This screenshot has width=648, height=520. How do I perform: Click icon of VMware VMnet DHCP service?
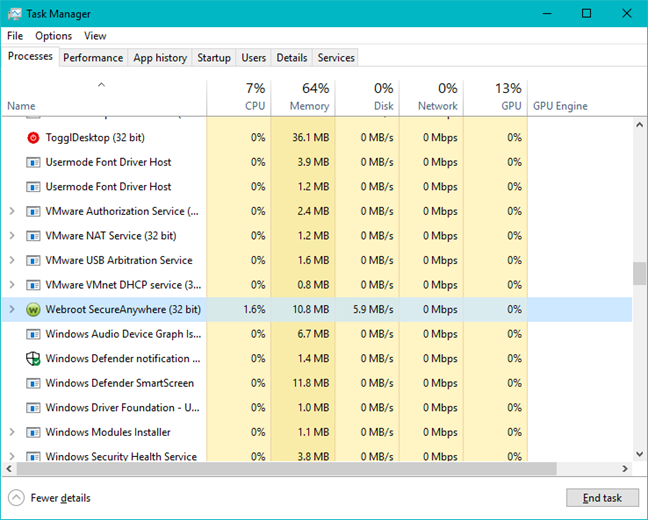pos(33,285)
